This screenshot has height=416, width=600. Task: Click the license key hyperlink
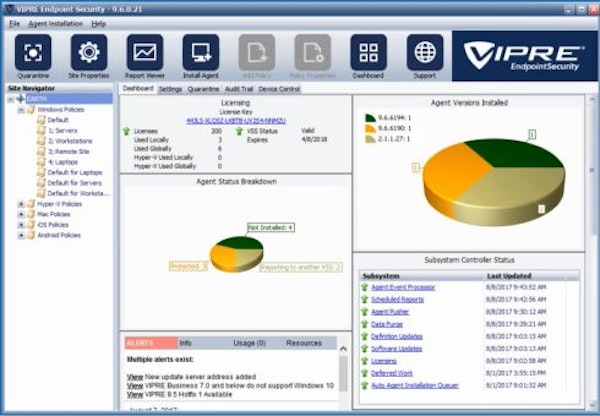click(x=236, y=121)
